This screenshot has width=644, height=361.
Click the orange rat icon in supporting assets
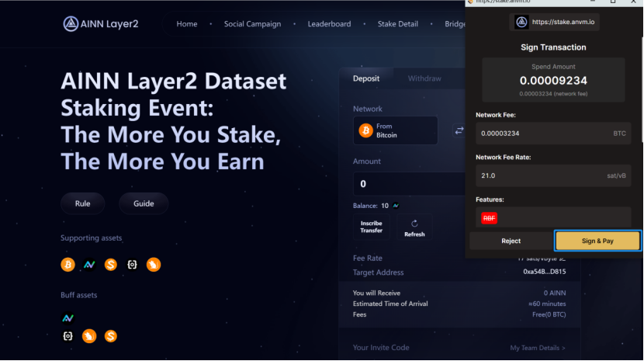coord(153,265)
